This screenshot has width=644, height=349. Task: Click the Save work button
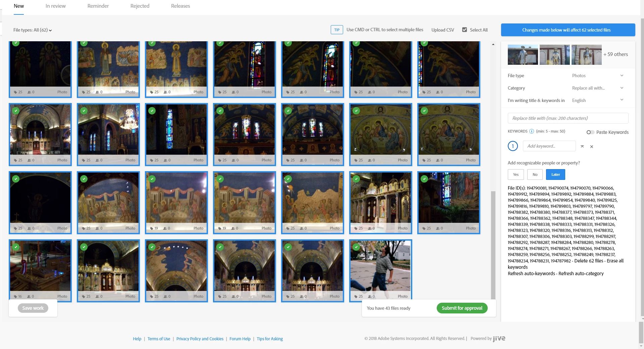pos(33,308)
